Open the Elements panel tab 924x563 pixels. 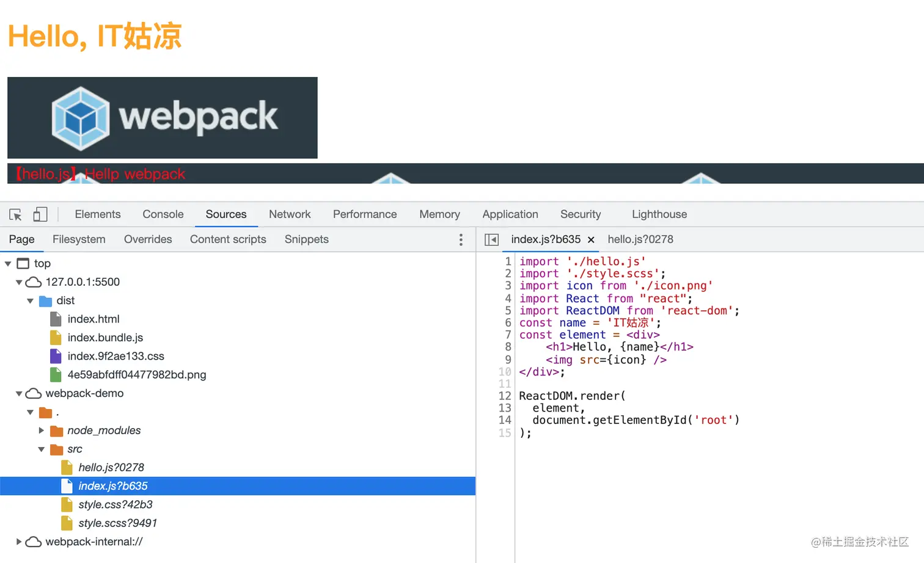(x=98, y=214)
